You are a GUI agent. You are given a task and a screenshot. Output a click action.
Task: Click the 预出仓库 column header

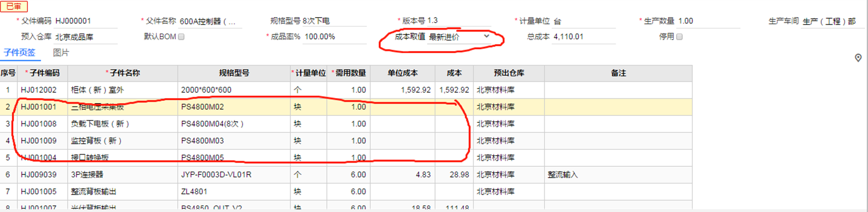[509, 73]
